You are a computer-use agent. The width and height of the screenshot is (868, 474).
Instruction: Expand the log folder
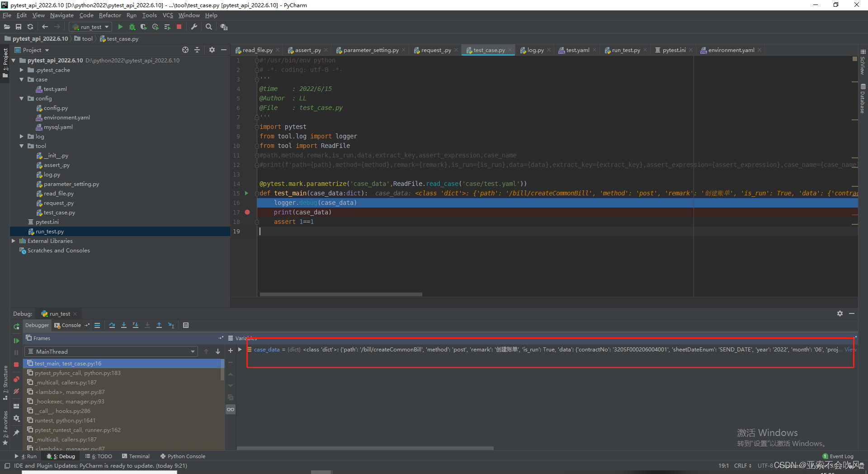21,137
